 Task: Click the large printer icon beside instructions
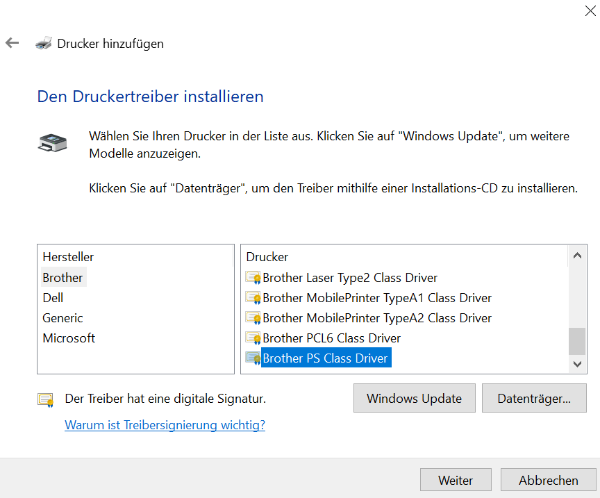coord(53,143)
